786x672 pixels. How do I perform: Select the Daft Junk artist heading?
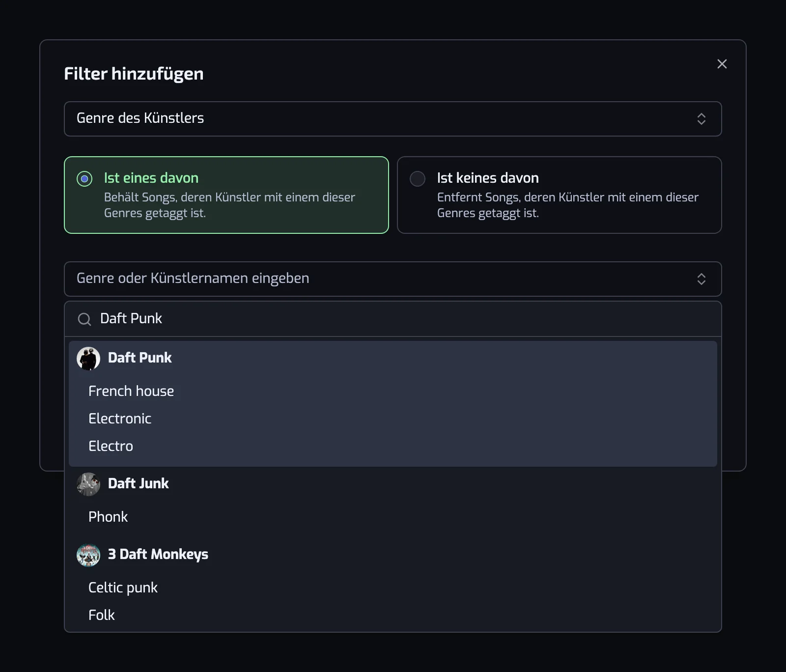[138, 483]
